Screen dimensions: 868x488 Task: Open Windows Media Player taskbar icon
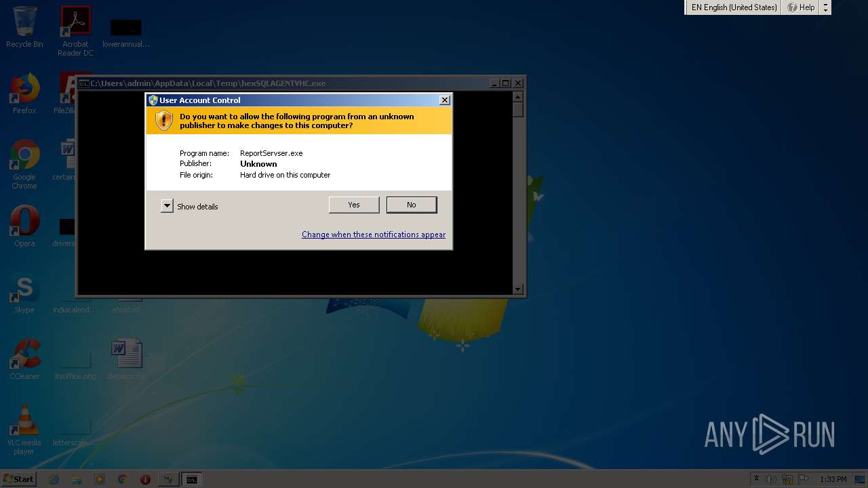coord(100,479)
